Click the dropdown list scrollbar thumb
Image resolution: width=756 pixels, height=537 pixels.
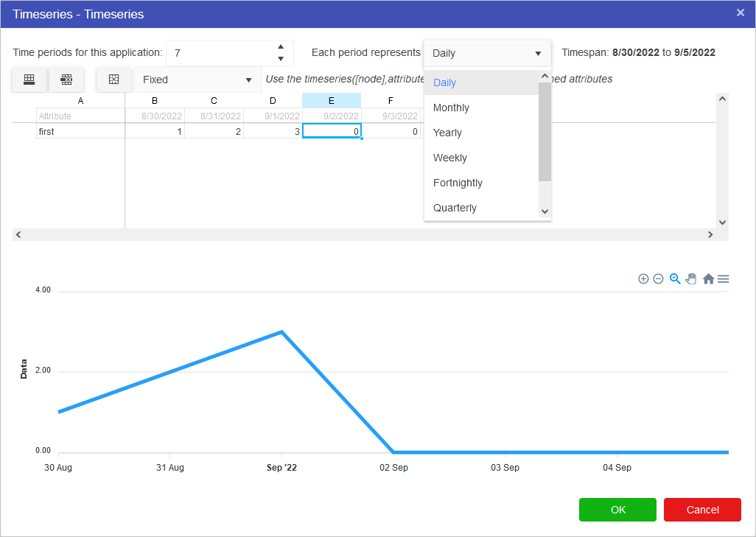[x=545, y=131]
